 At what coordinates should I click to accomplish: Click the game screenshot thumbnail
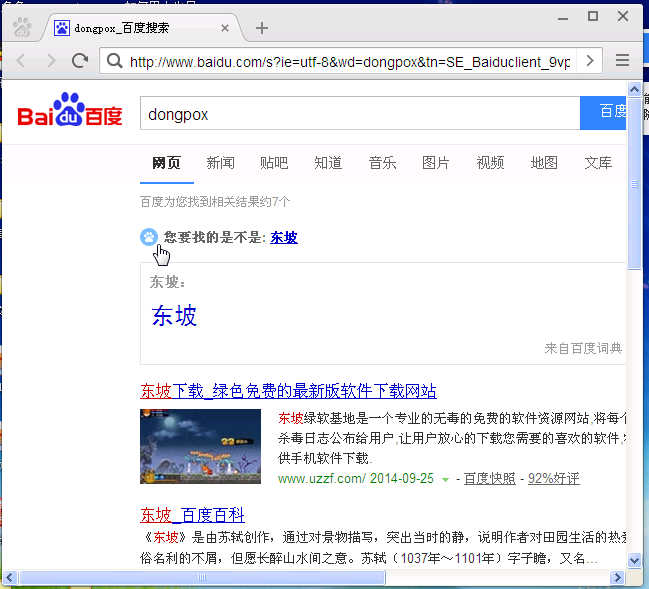click(x=200, y=446)
